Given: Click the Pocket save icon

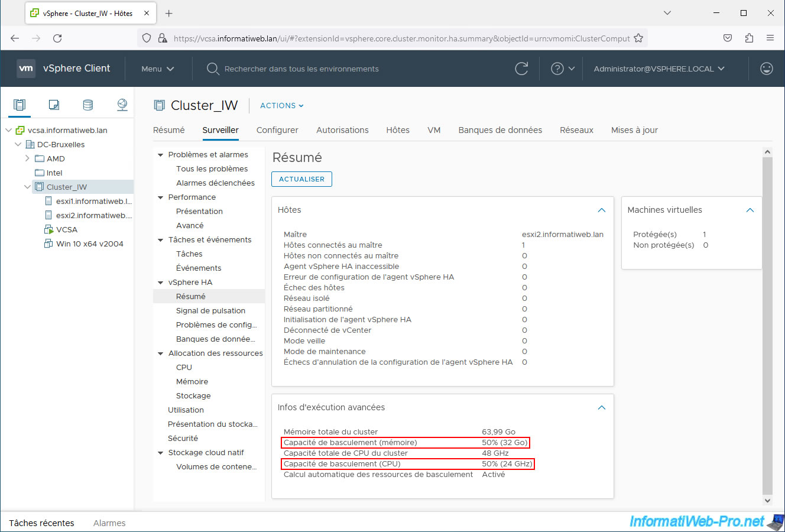Looking at the screenshot, I should point(728,38).
